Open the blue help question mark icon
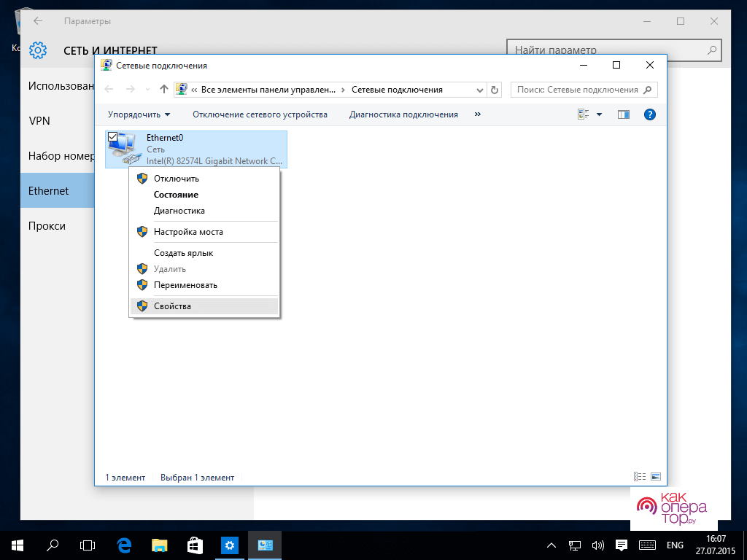The image size is (747, 560). pos(650,114)
